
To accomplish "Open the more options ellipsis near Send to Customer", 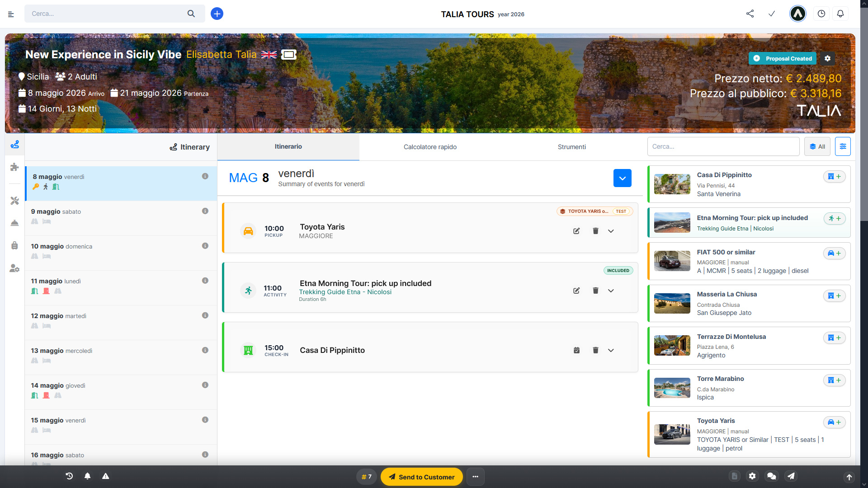I will (x=475, y=477).
